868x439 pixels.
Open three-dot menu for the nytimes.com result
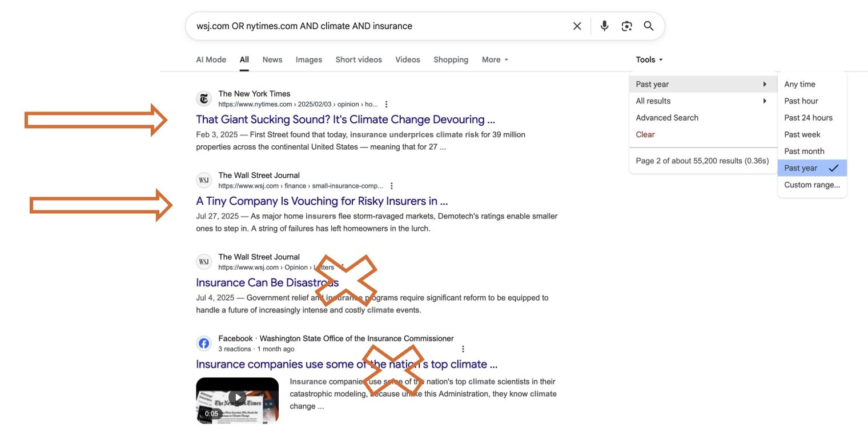pyautogui.click(x=387, y=104)
